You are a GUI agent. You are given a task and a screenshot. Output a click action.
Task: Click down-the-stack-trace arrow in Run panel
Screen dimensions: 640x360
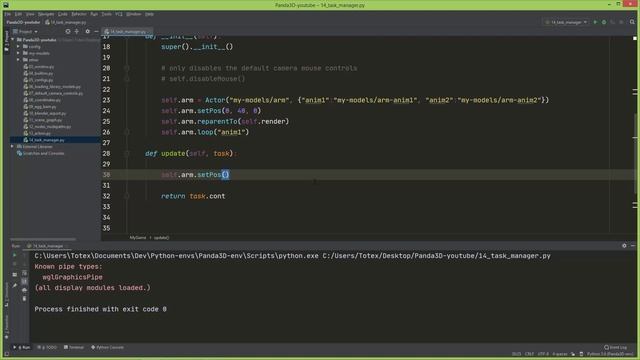pyautogui.click(x=24, y=264)
